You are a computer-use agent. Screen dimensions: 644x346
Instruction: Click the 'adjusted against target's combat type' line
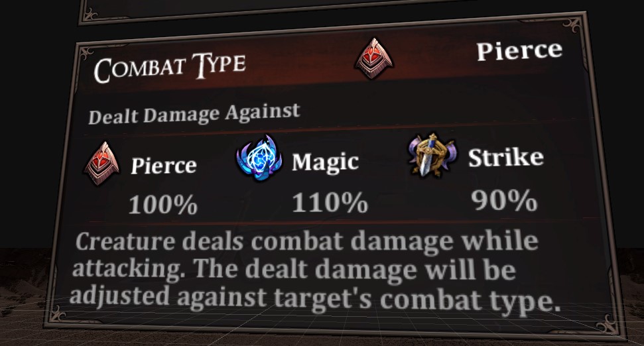(x=315, y=299)
